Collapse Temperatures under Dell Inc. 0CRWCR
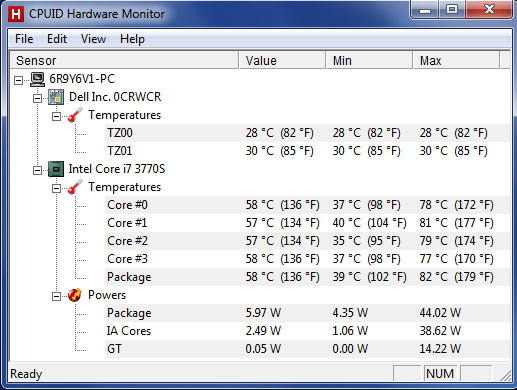This screenshot has height=390, width=517. click(x=56, y=116)
